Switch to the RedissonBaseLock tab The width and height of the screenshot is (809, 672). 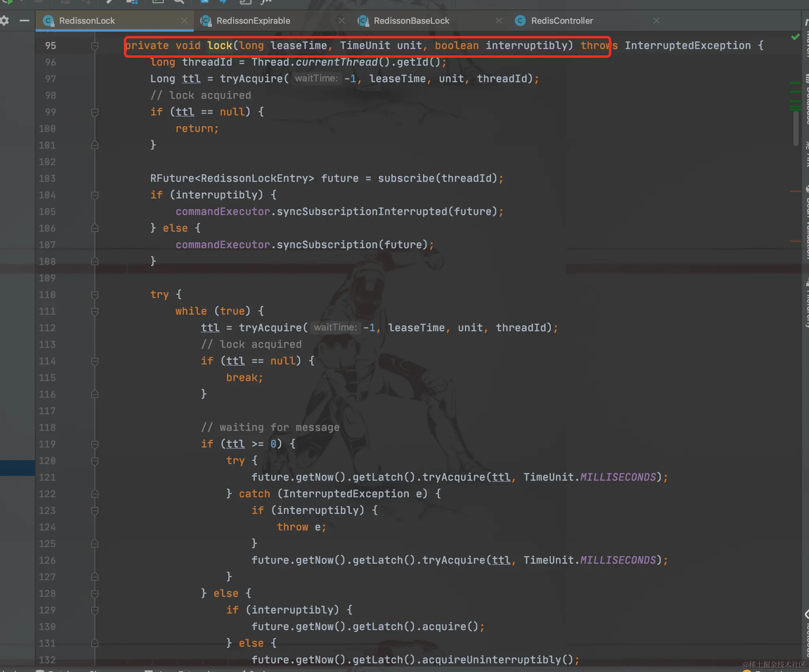[411, 21]
